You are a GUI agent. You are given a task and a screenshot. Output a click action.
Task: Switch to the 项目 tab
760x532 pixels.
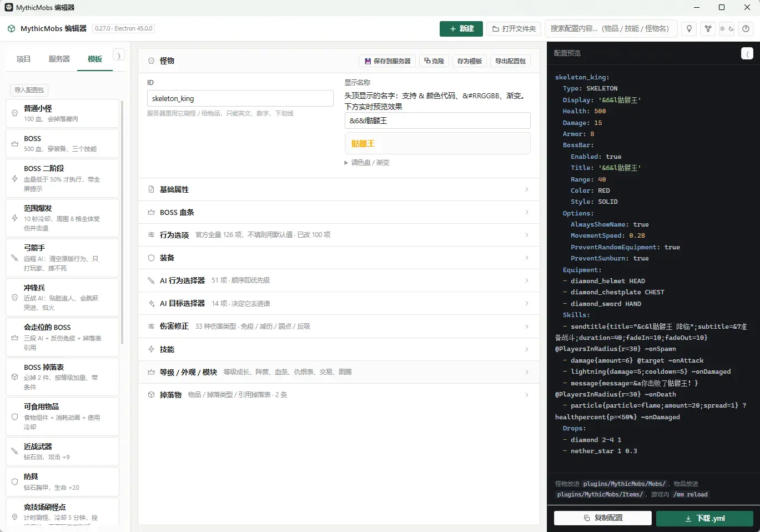click(x=23, y=59)
